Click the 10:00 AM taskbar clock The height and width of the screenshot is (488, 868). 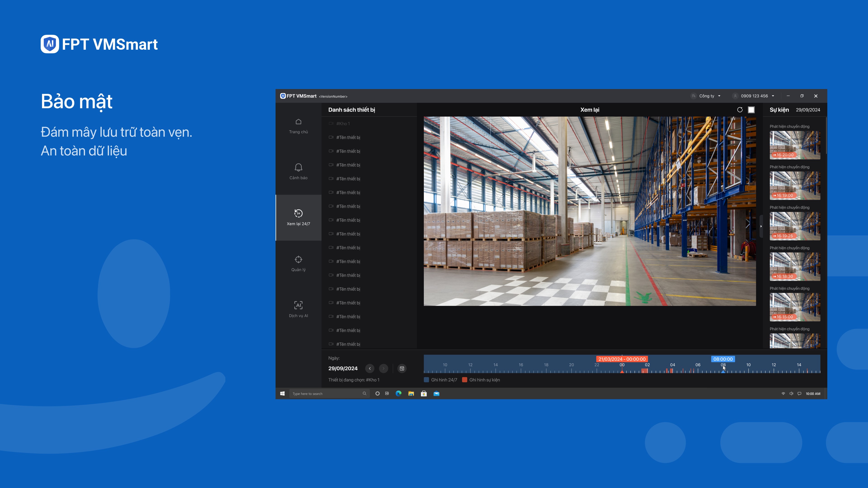click(813, 394)
